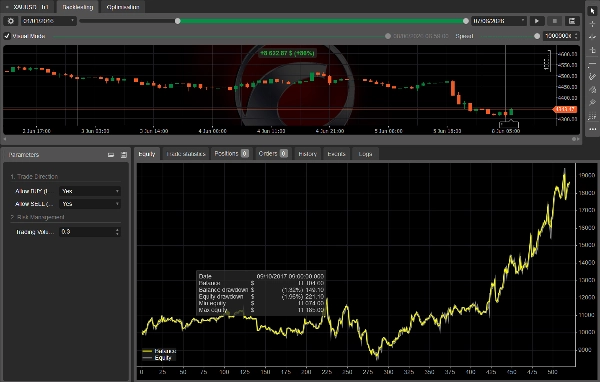
Task: Switch to the Backtesting tab
Action: pos(78,7)
